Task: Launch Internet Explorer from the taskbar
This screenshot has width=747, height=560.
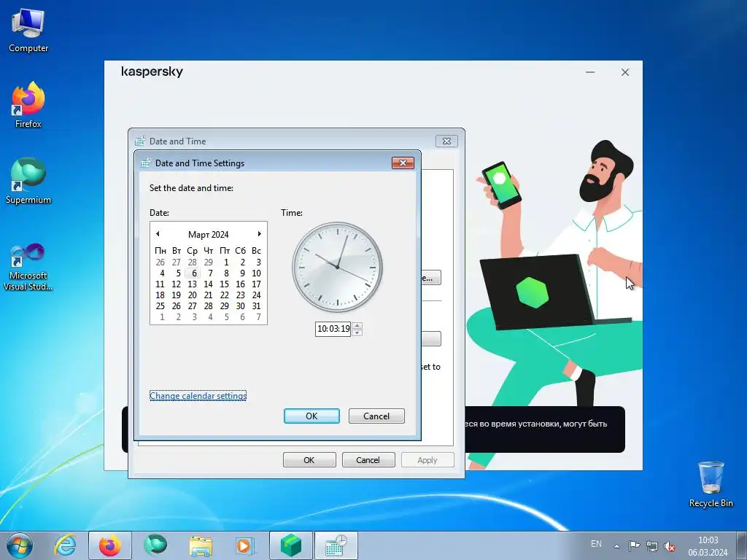Action: tap(65, 545)
